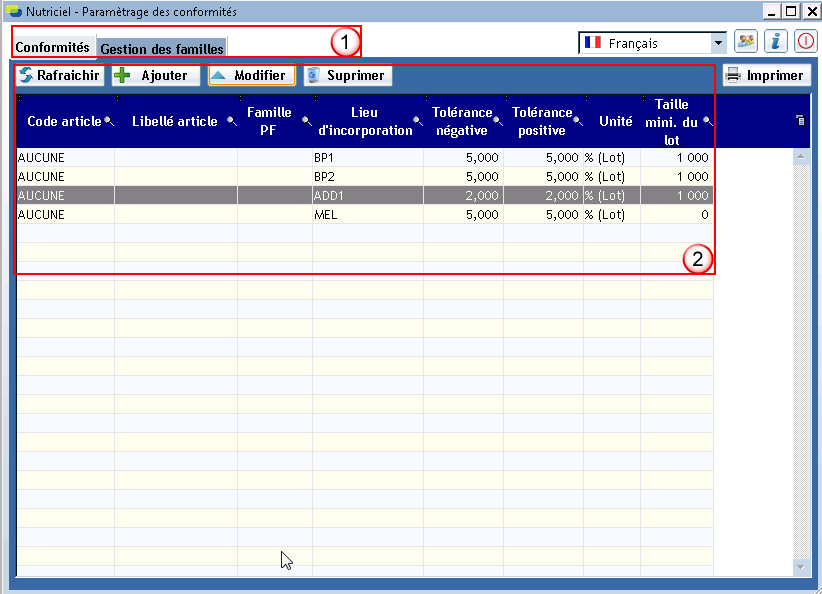Sort by Libellé article column header

tap(175, 121)
